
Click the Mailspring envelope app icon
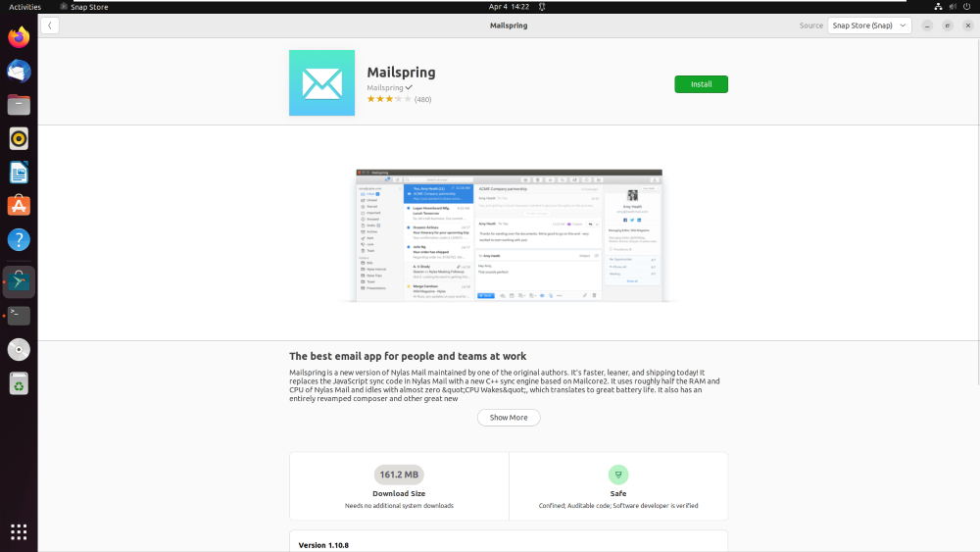tap(321, 83)
